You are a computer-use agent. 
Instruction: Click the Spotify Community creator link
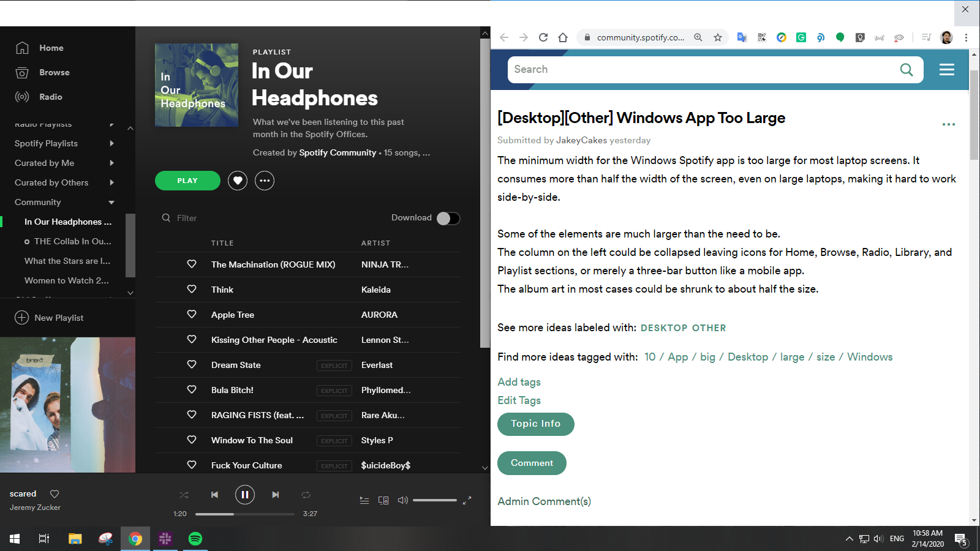point(337,152)
